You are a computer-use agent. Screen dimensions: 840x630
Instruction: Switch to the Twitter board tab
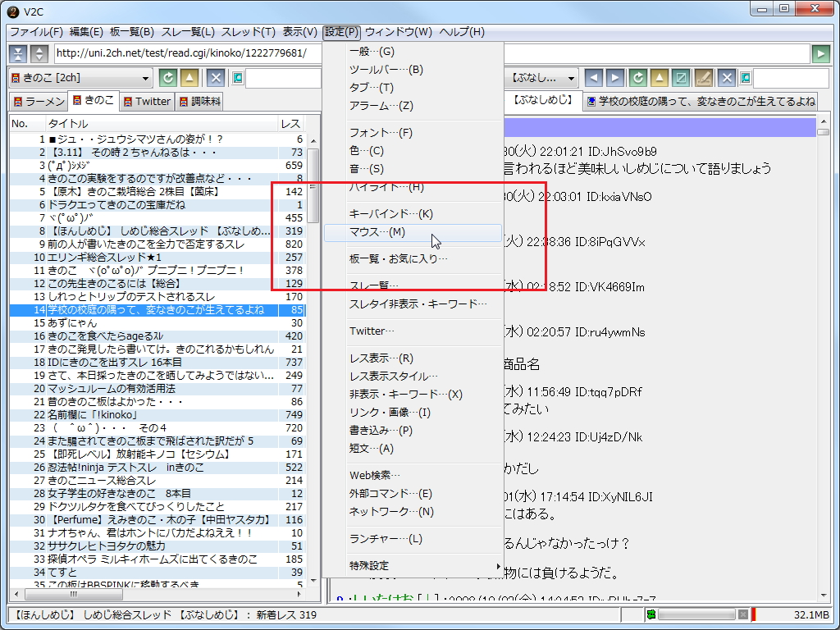coord(148,100)
